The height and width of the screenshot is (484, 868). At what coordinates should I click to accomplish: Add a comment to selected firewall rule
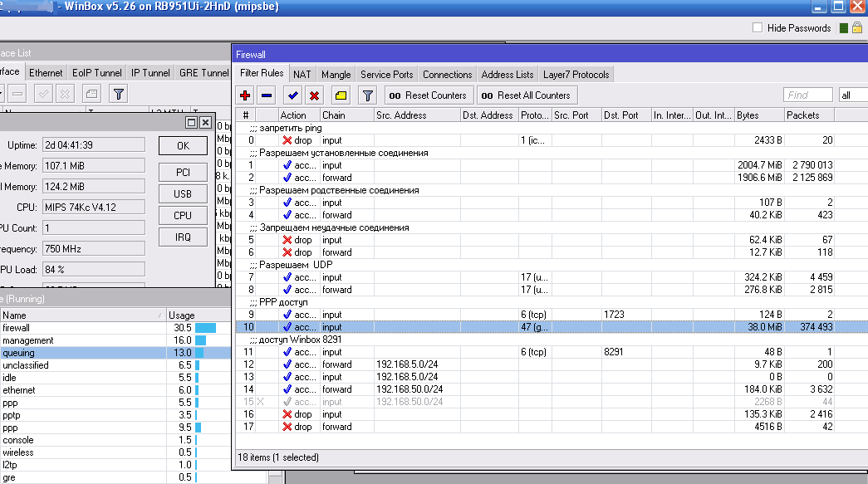point(341,95)
